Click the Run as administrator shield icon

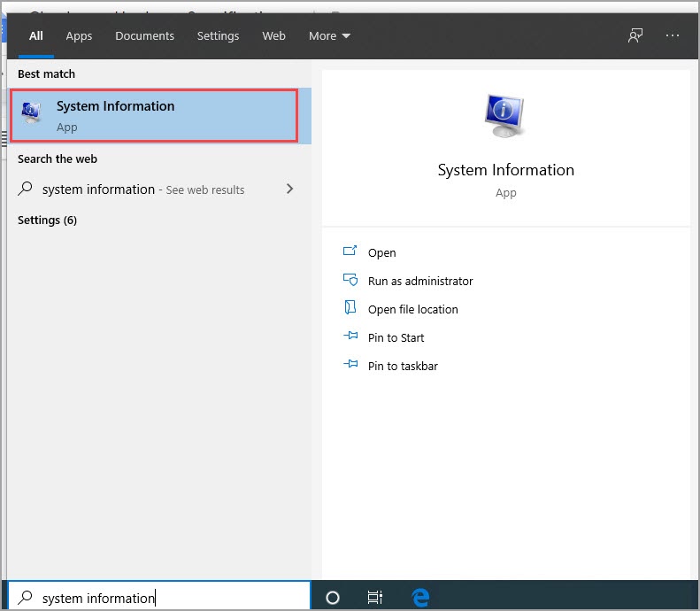(350, 280)
